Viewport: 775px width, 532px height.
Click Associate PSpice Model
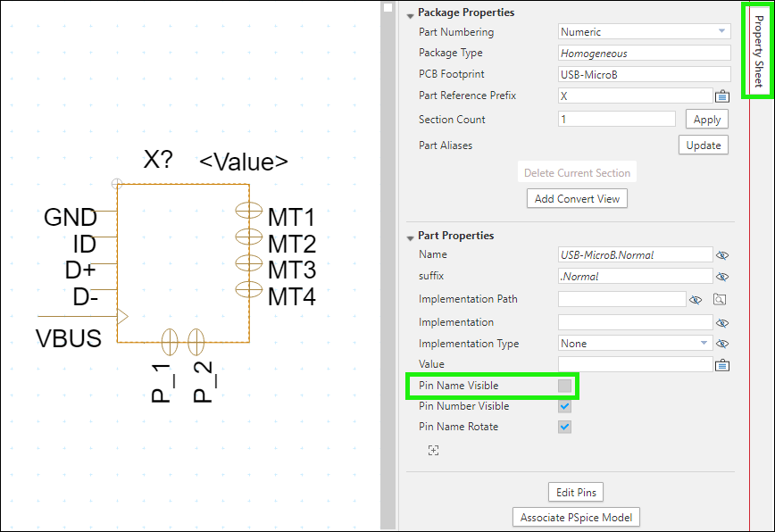[x=575, y=517]
